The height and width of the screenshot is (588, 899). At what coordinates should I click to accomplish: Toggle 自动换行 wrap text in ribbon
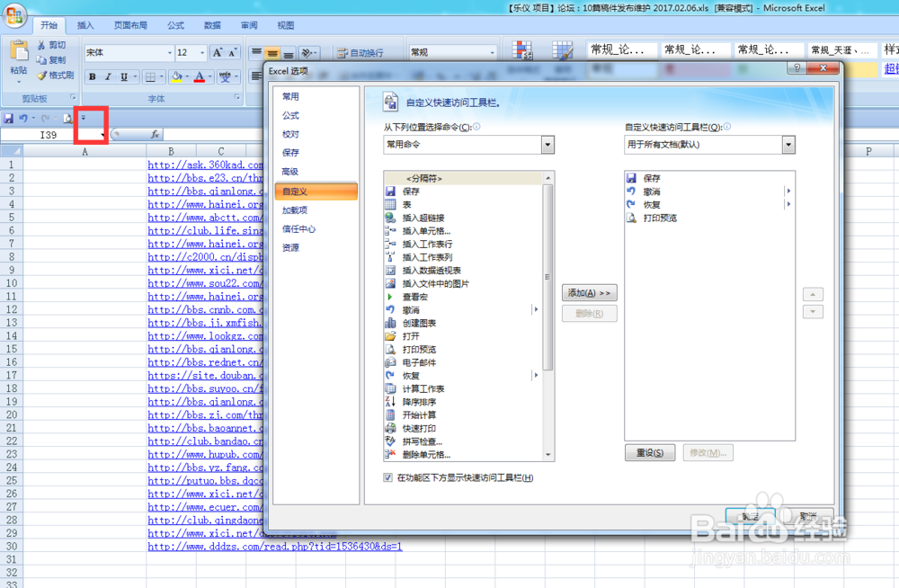point(360,53)
